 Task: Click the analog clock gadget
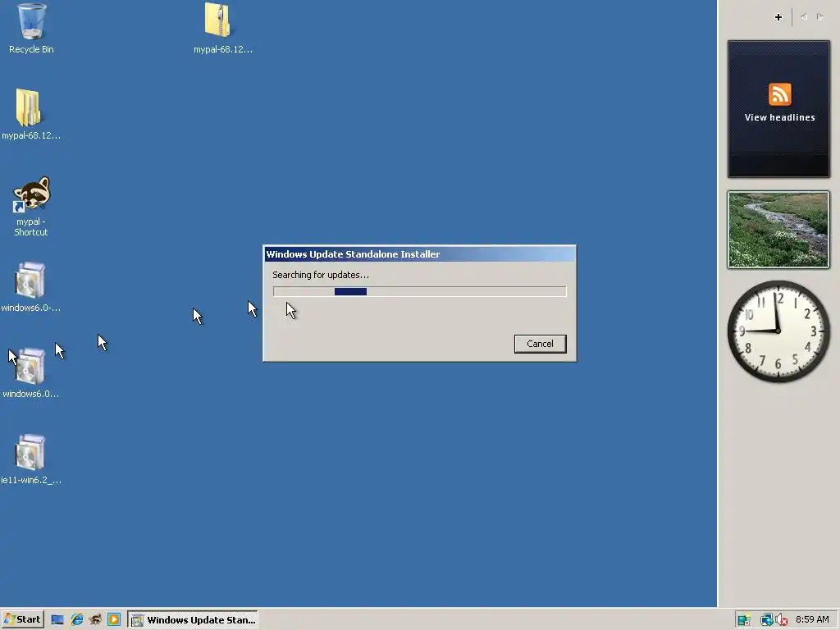(x=778, y=331)
